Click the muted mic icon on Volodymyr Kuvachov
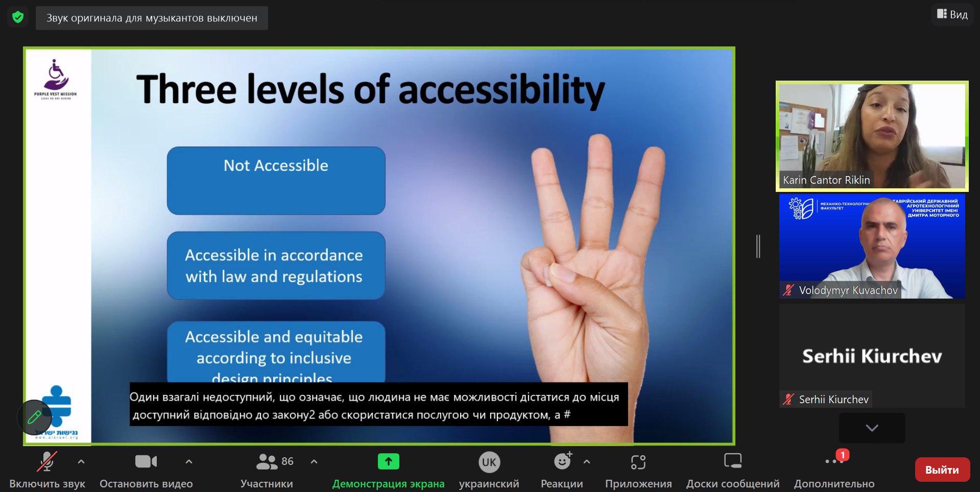Screen dimensions: 980x492 788,290
